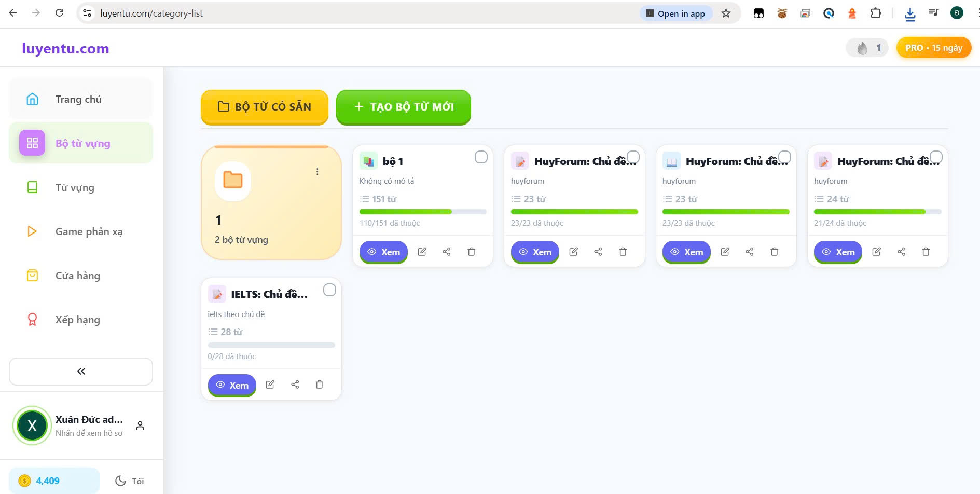This screenshot has width=980, height=494.
Task: Delete the 24 từ HuyForum set
Action: click(926, 252)
